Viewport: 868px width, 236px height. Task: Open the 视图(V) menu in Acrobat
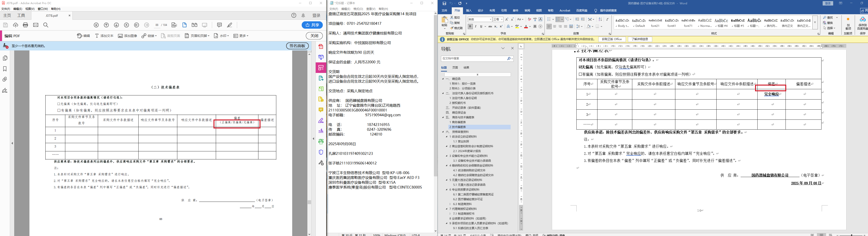30,9
